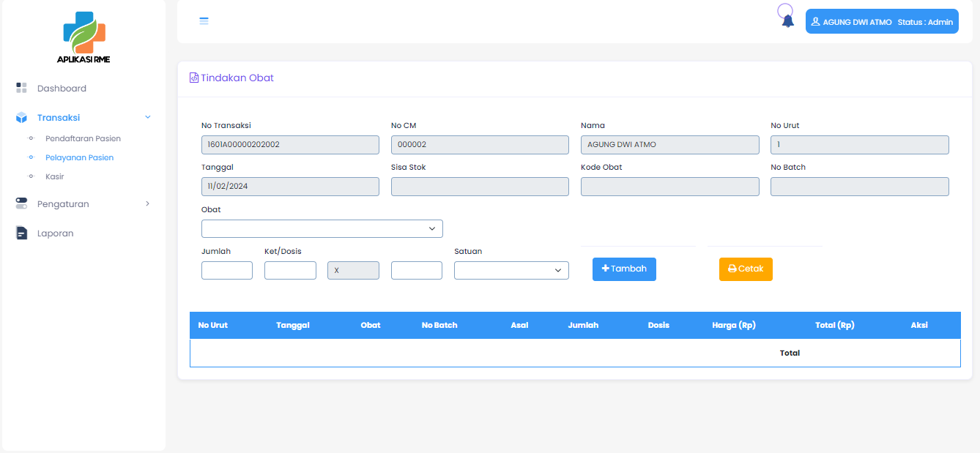The width and height of the screenshot is (980, 453).
Task: Open the Obat dropdown list
Action: tap(322, 229)
